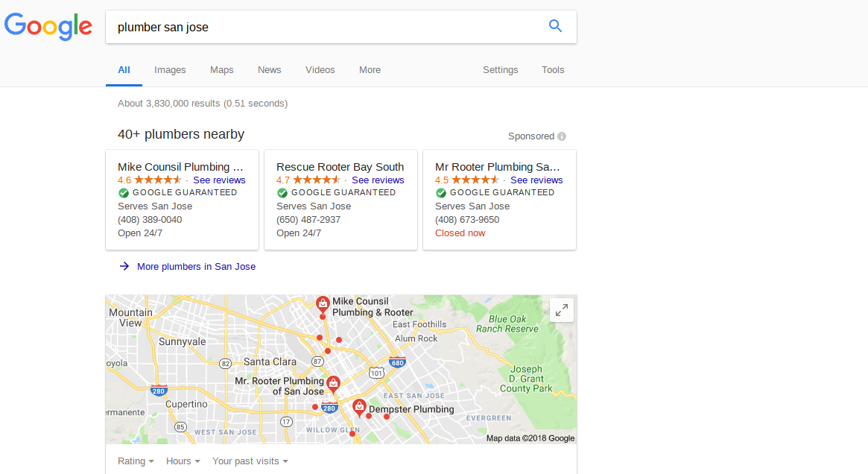Open the Mr Rooter Plumbing listing card

(x=499, y=200)
